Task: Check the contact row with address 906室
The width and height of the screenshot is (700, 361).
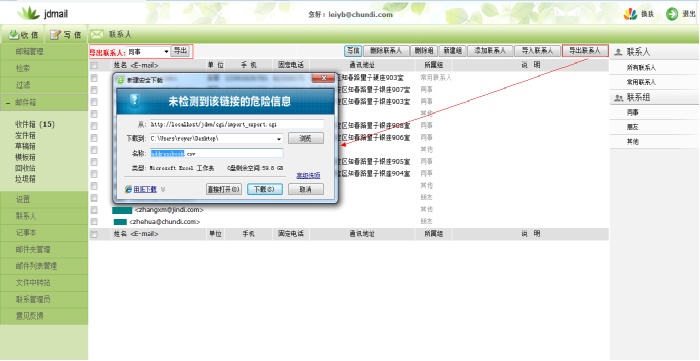Action: [94, 137]
